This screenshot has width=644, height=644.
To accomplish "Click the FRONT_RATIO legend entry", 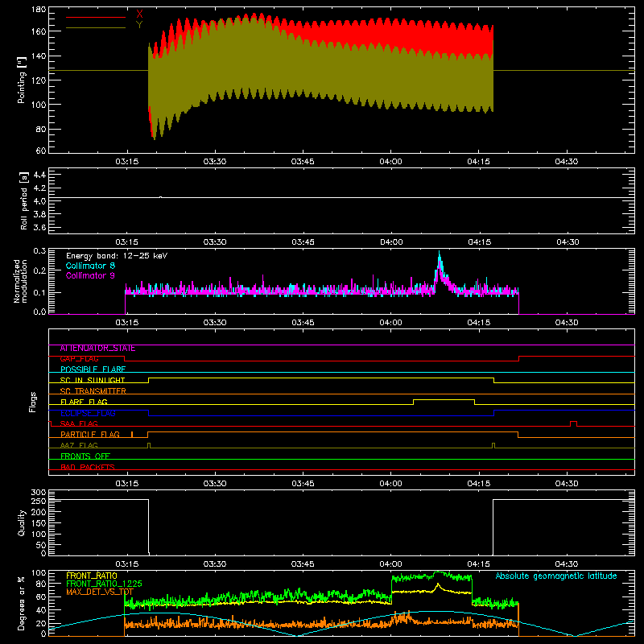I will pos(92,576).
